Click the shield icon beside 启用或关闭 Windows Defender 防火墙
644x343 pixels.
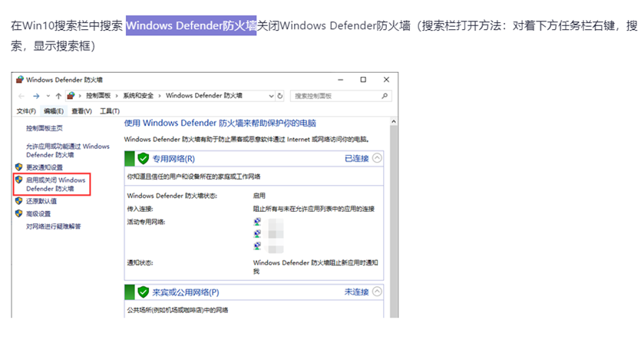click(x=18, y=180)
